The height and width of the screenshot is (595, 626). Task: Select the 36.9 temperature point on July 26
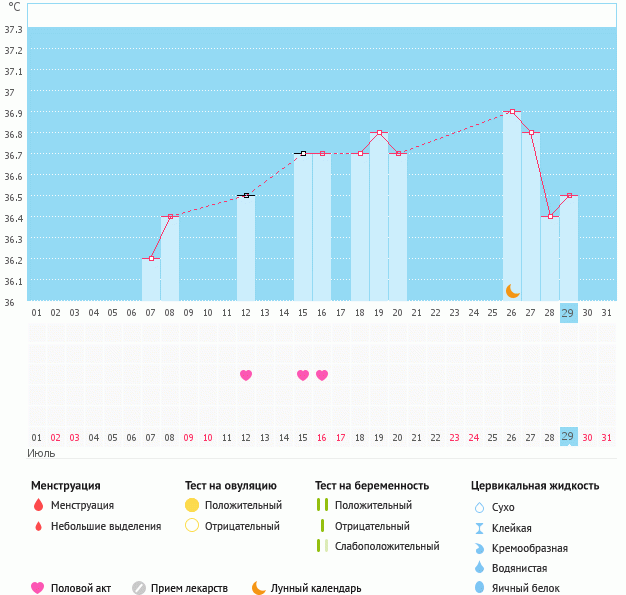pyautogui.click(x=512, y=112)
